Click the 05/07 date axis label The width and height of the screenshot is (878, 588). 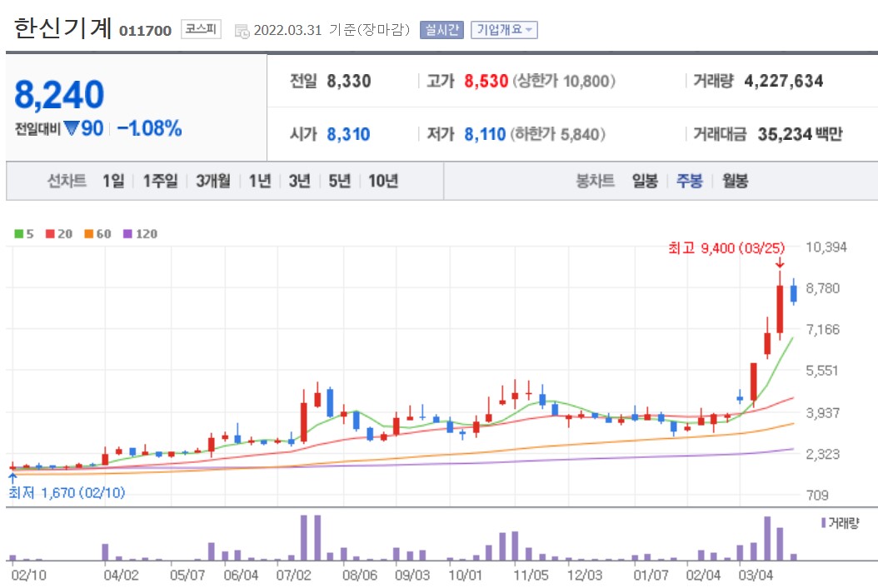(x=187, y=576)
